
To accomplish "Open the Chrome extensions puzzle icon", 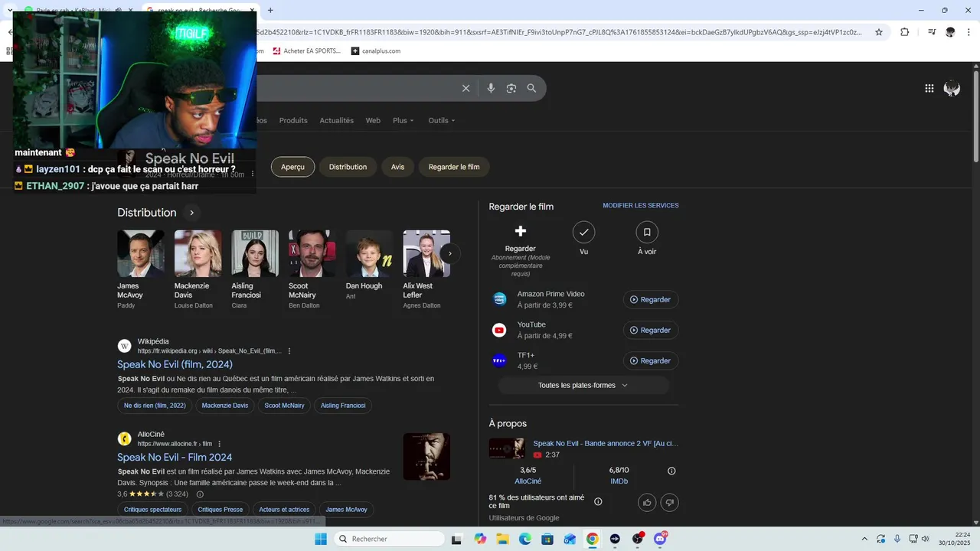I will [x=905, y=32].
